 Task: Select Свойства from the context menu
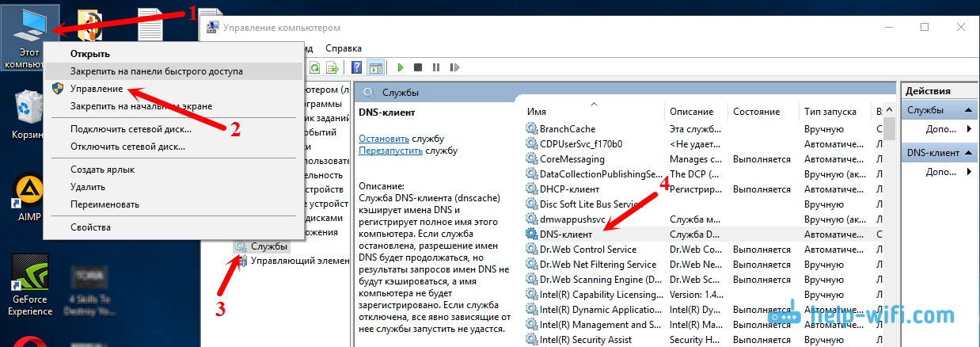90,227
